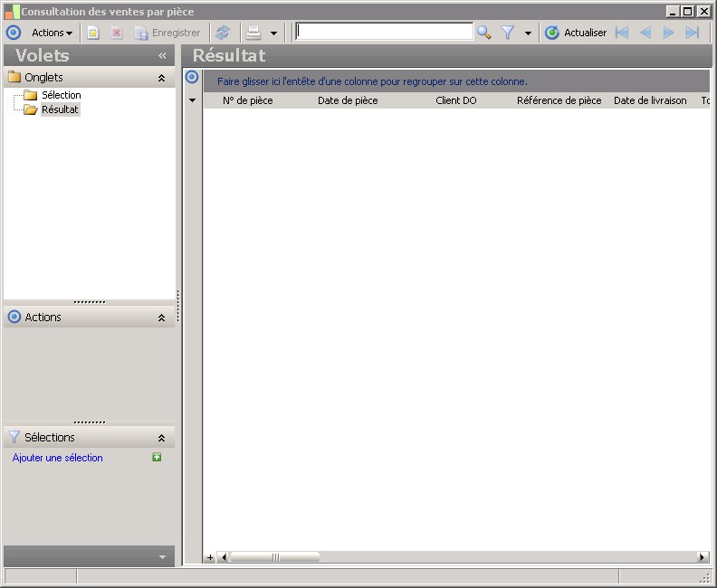Click the horizontal scrollbar right arrow
The width and height of the screenshot is (717, 588).
point(702,557)
